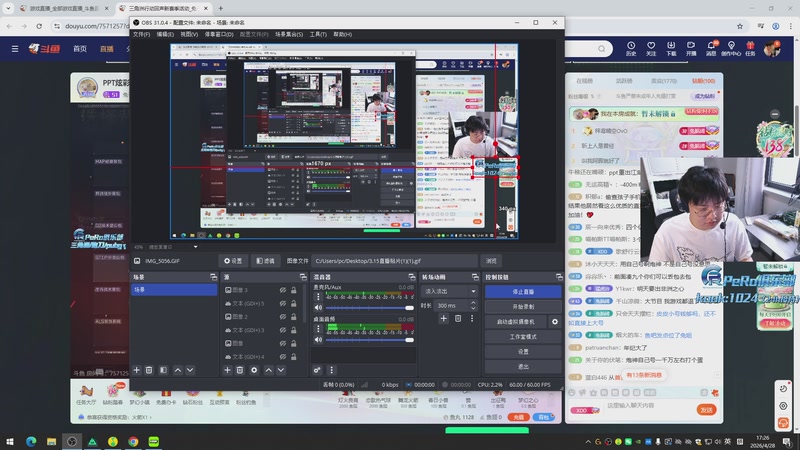
Task: Open OBS 场景集合(S) menu
Action: (x=289, y=34)
